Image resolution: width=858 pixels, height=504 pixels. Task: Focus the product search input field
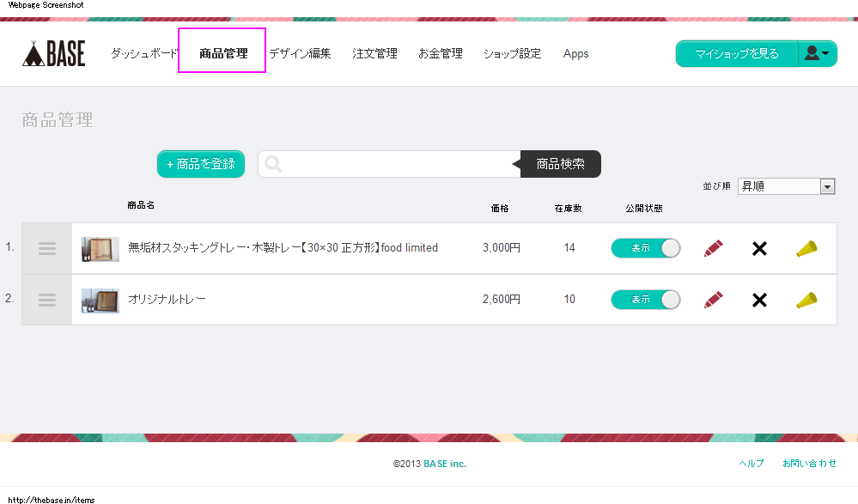click(x=390, y=164)
